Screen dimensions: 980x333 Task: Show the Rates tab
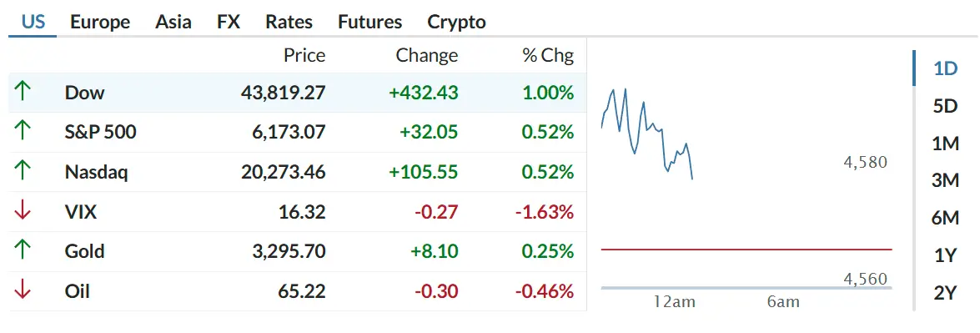click(x=289, y=22)
